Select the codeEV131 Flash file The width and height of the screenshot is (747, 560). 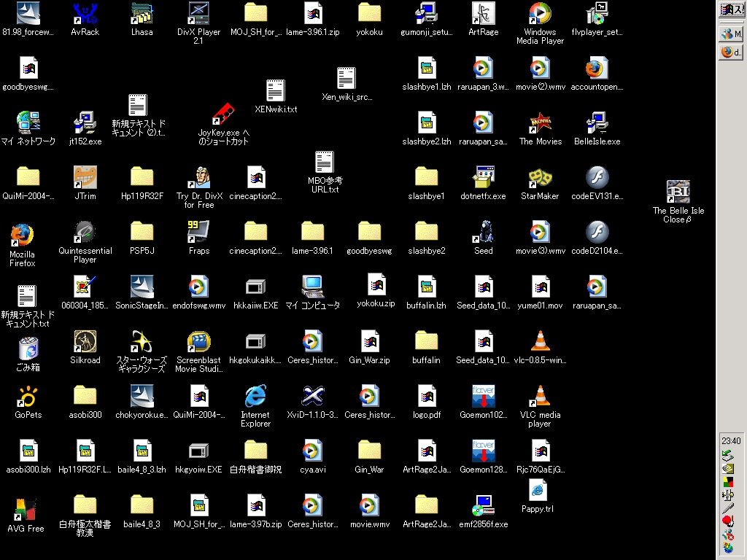tap(597, 183)
